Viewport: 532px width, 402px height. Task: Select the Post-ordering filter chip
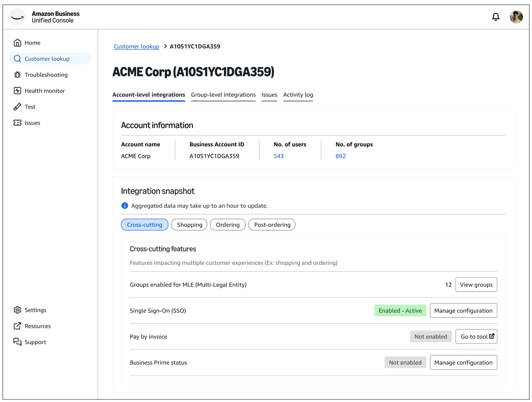coord(272,224)
